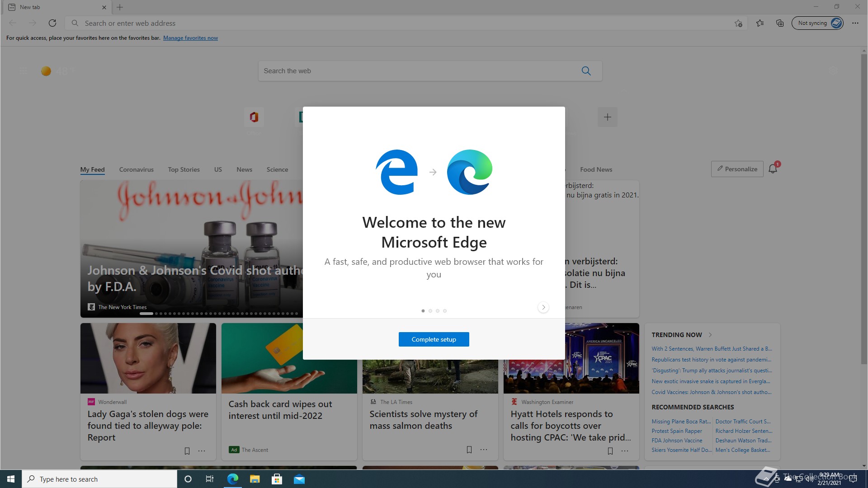Open the notifications bell icon
The width and height of the screenshot is (868, 488).
(773, 169)
